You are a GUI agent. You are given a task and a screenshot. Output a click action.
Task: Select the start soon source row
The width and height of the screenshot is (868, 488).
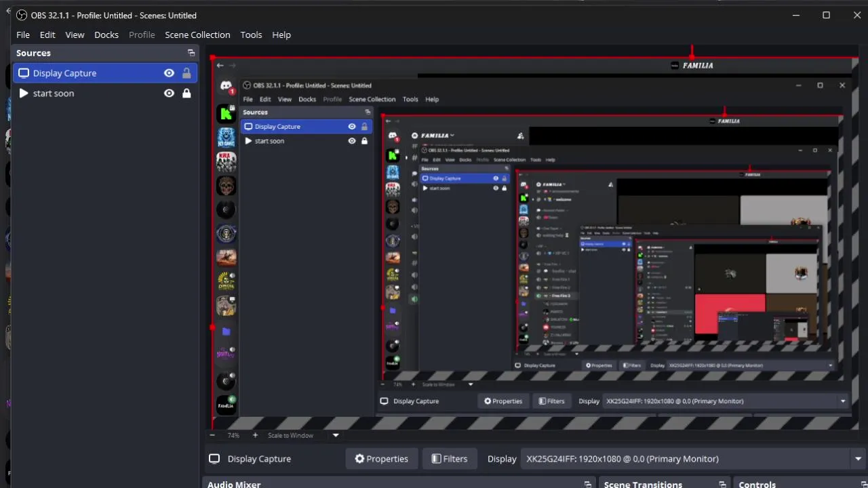click(x=105, y=94)
